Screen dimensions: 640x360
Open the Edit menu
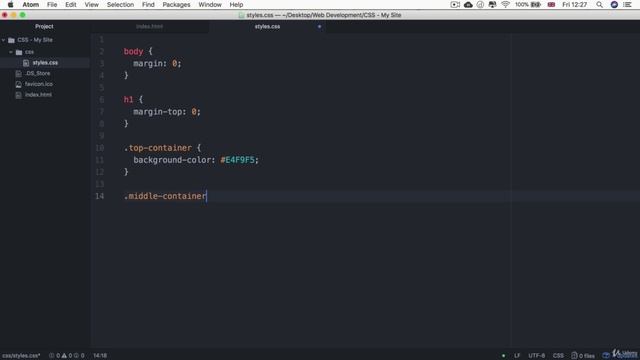tap(71, 4)
